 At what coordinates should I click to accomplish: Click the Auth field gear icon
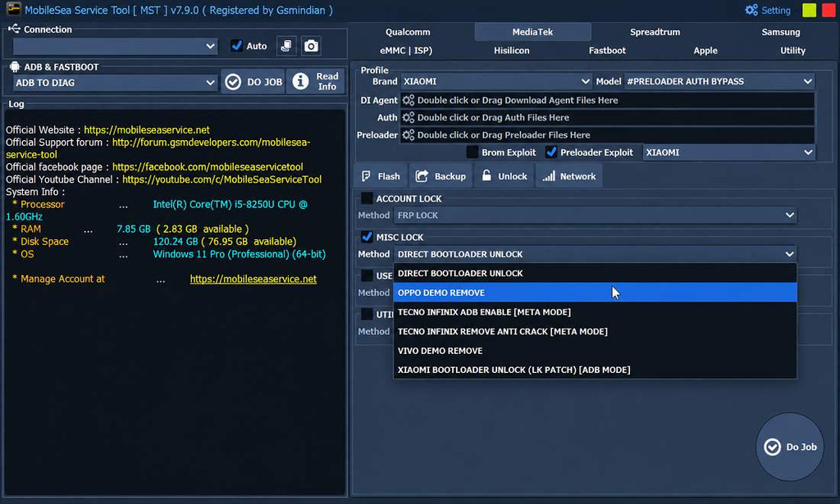pyautogui.click(x=409, y=117)
